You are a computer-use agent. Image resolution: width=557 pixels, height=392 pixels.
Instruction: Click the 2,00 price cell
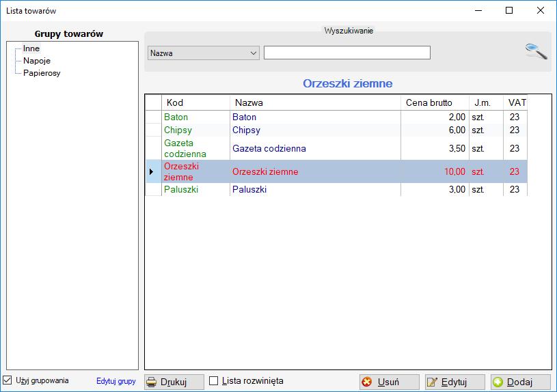click(435, 117)
